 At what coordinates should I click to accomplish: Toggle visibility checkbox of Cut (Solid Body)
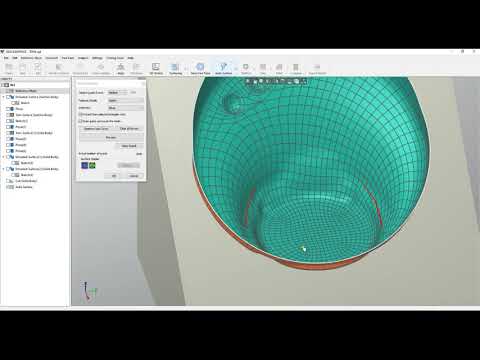click(8, 181)
